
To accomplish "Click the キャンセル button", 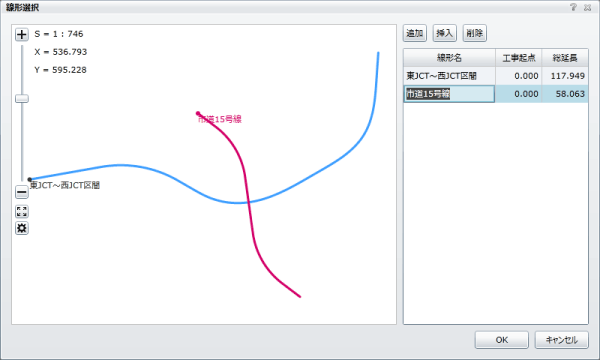I will [561, 340].
